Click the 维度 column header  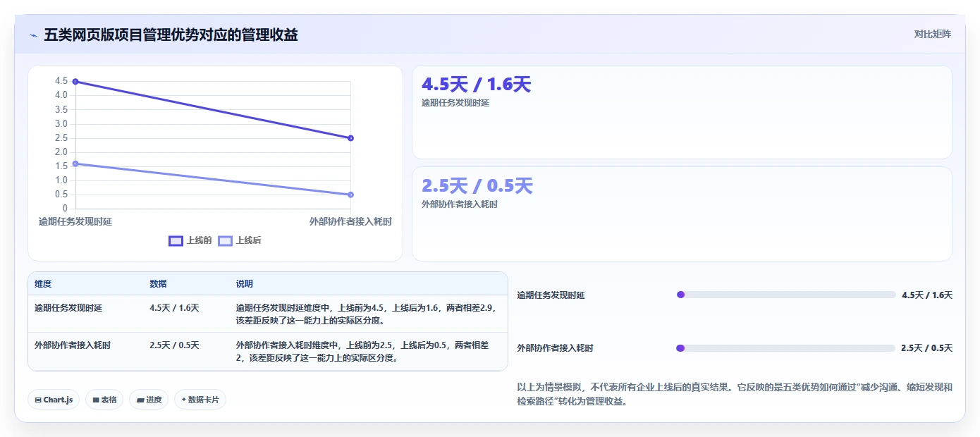[43, 284]
